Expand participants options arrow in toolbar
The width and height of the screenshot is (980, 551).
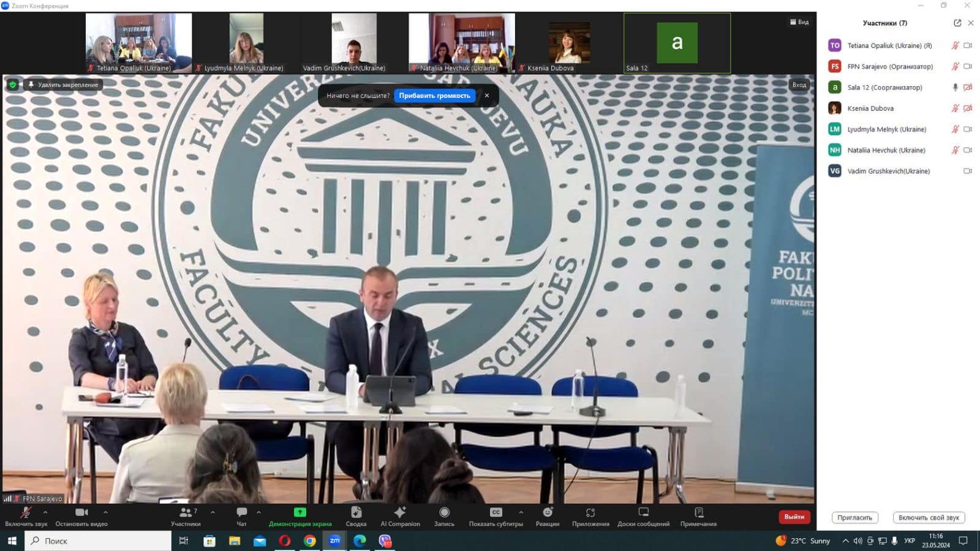click(x=213, y=512)
